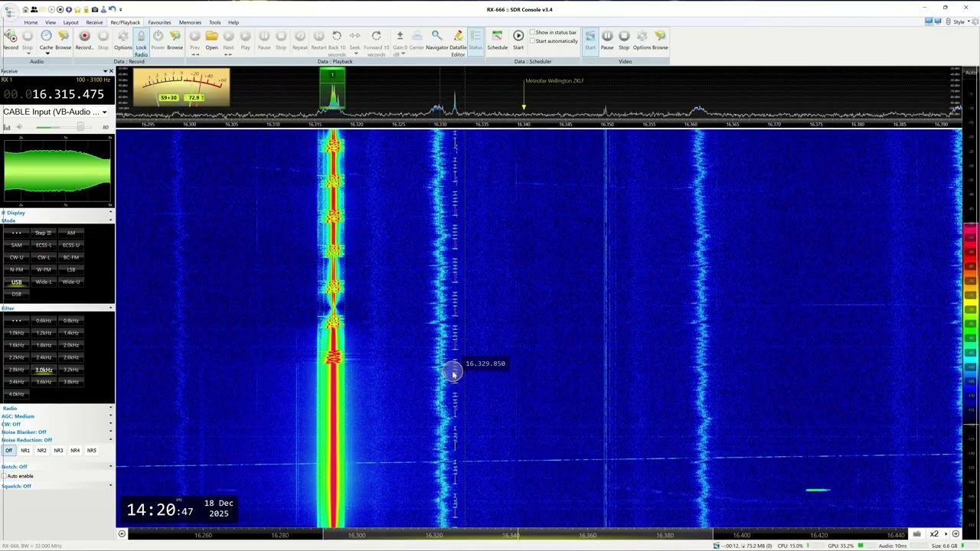Select the 3.0kHz filter button
The width and height of the screenshot is (980, 551).
click(44, 370)
